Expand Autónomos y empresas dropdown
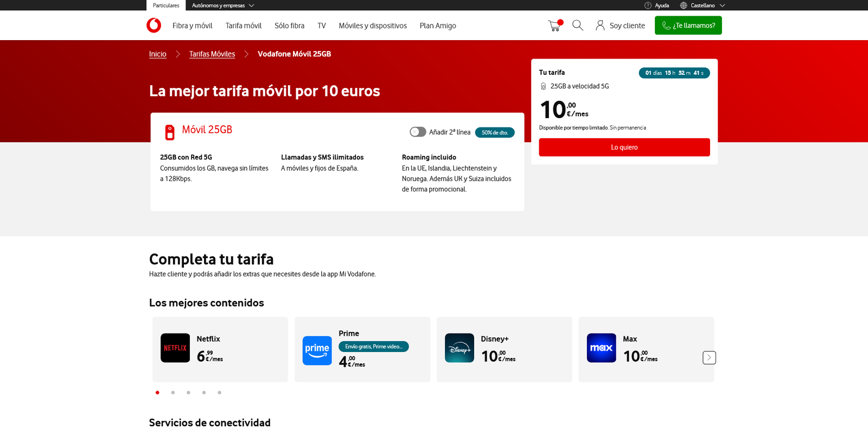This screenshot has height=435, width=868. coord(223,5)
